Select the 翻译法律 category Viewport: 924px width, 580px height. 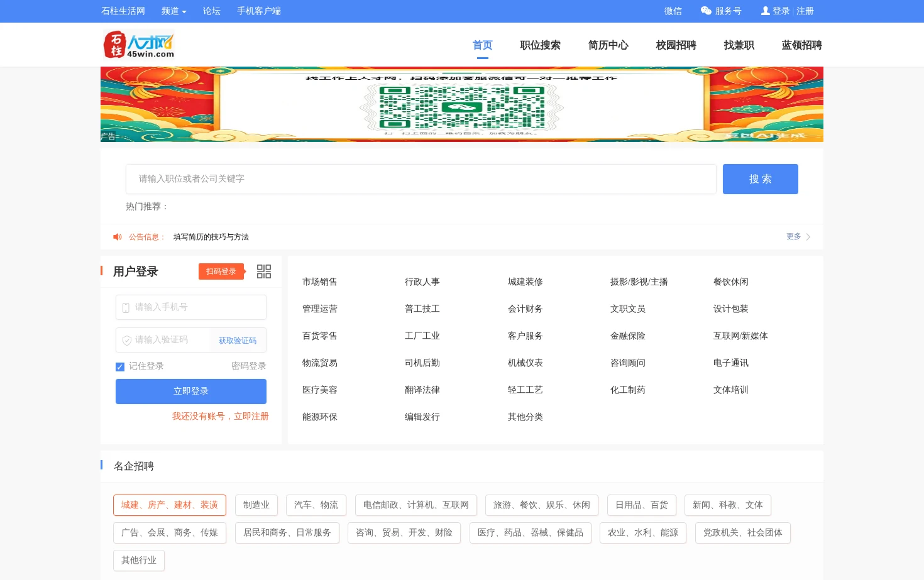[x=422, y=390]
